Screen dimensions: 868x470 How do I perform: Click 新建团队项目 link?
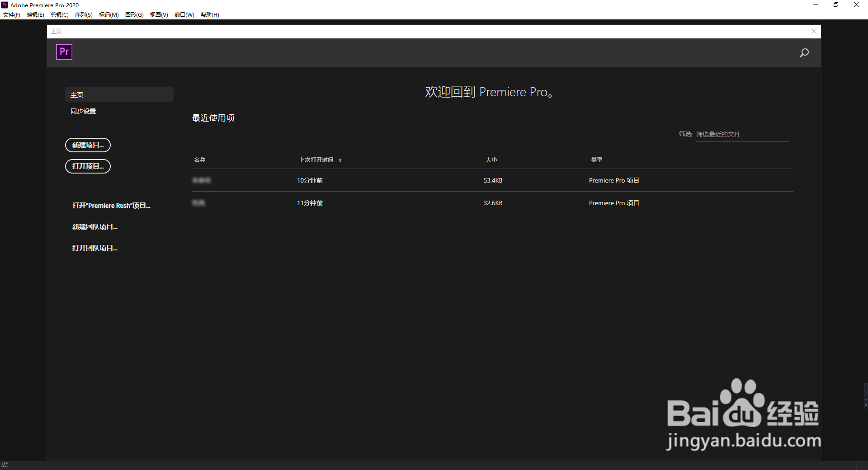coord(95,227)
